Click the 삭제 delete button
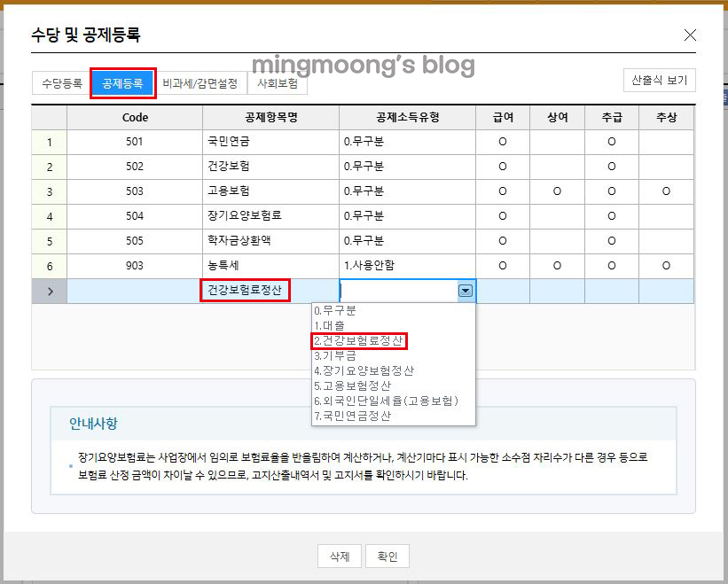 pyautogui.click(x=340, y=556)
